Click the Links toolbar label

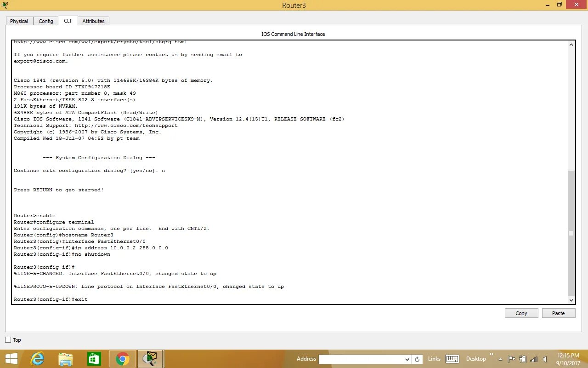click(x=434, y=359)
